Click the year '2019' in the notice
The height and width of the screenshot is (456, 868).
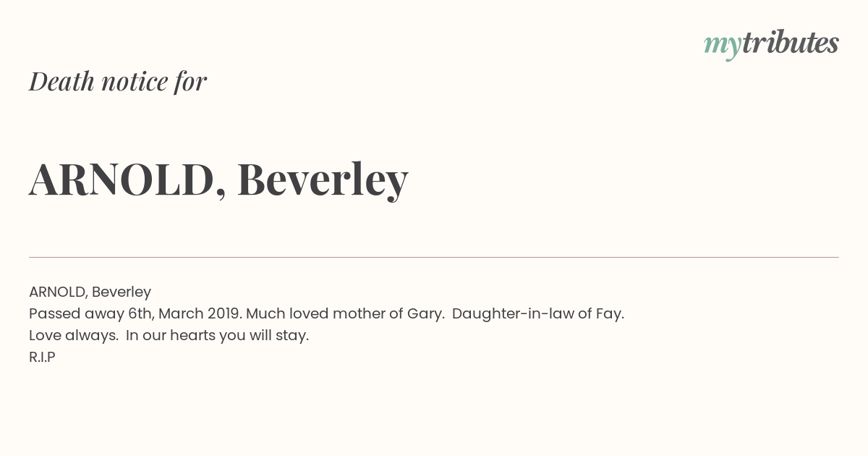pos(224,313)
